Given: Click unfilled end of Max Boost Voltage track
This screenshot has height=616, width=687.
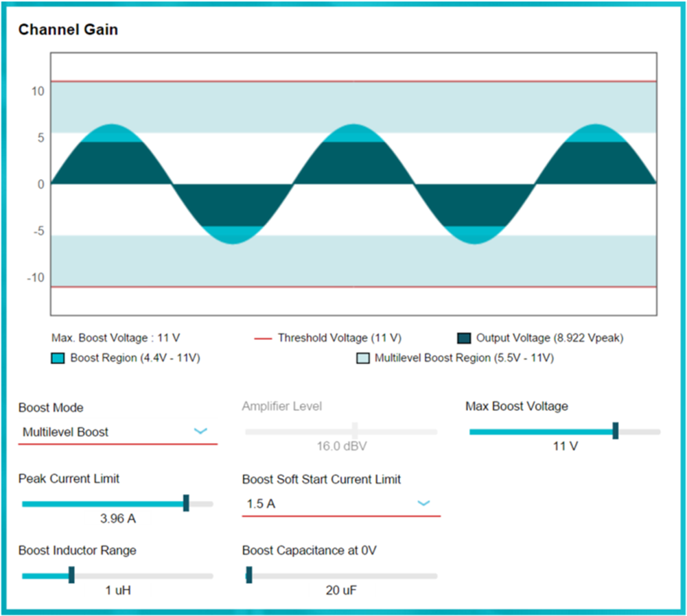Looking at the screenshot, I should (x=642, y=432).
